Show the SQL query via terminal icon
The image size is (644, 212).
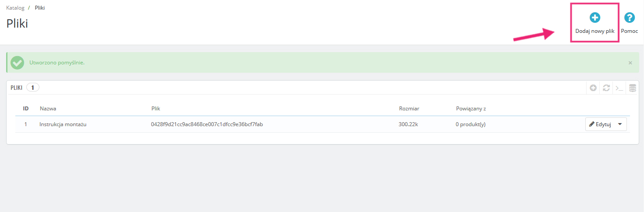(x=619, y=88)
